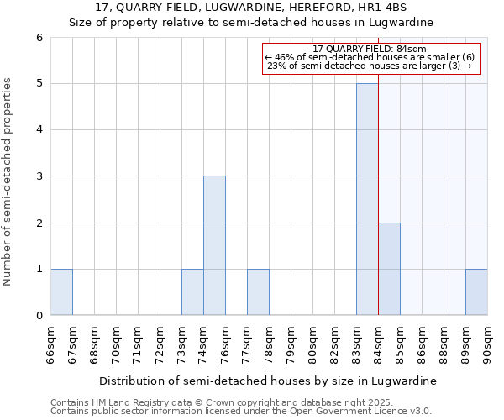504x420 pixels.
Task: Click the x-axis label '72sqm'
Action: click(160, 345)
